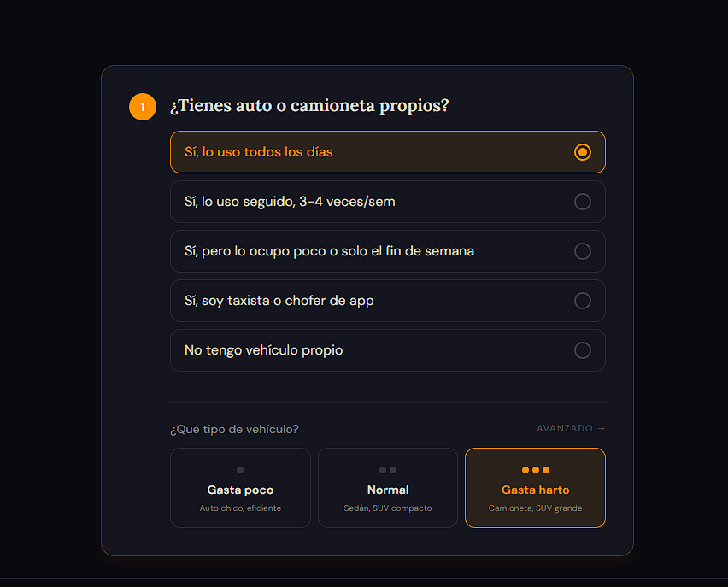Choose the "Gasta poco" vehicle card title

240,490
